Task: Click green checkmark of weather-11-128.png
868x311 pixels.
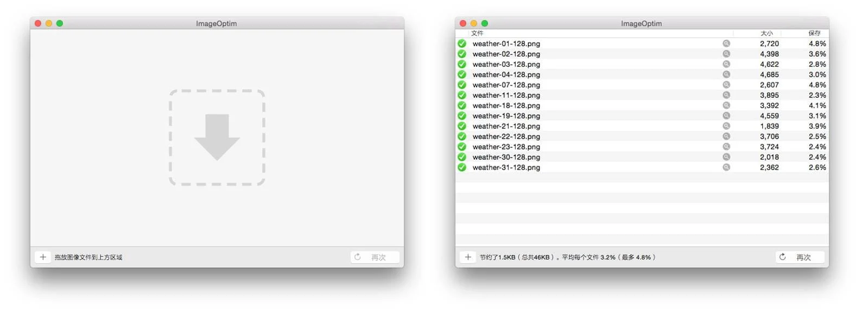Action: pos(462,95)
